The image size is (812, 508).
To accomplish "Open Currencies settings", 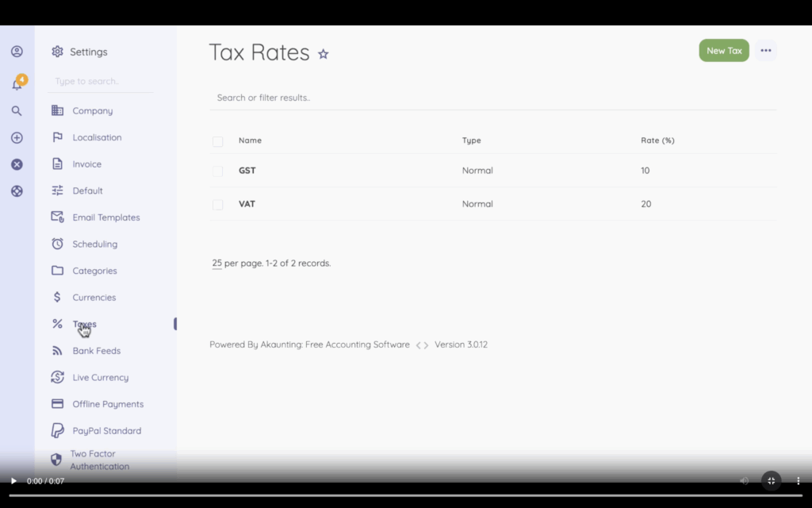I will 94,298.
